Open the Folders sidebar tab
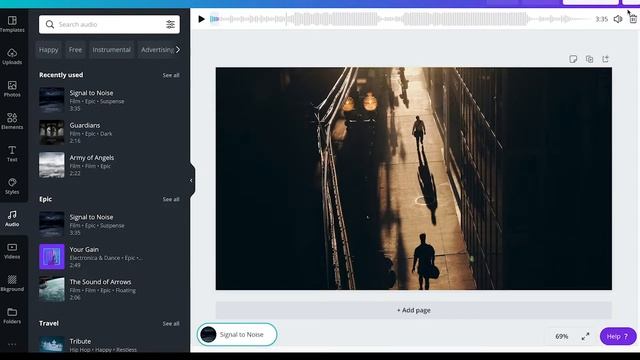The height and width of the screenshot is (360, 640). (12, 316)
